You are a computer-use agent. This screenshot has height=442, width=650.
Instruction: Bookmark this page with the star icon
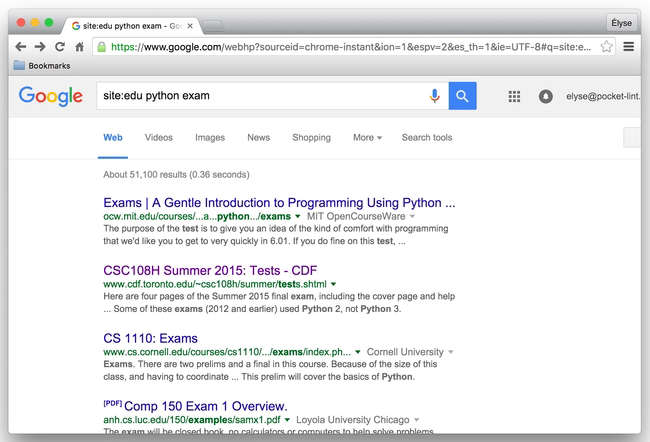tap(606, 46)
